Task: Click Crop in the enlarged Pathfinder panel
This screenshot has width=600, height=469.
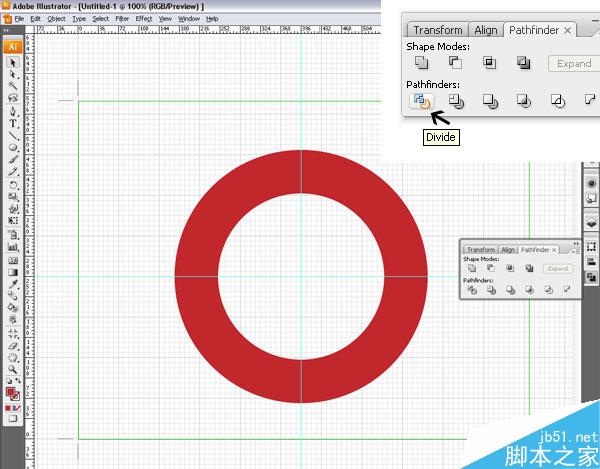Action: click(524, 101)
